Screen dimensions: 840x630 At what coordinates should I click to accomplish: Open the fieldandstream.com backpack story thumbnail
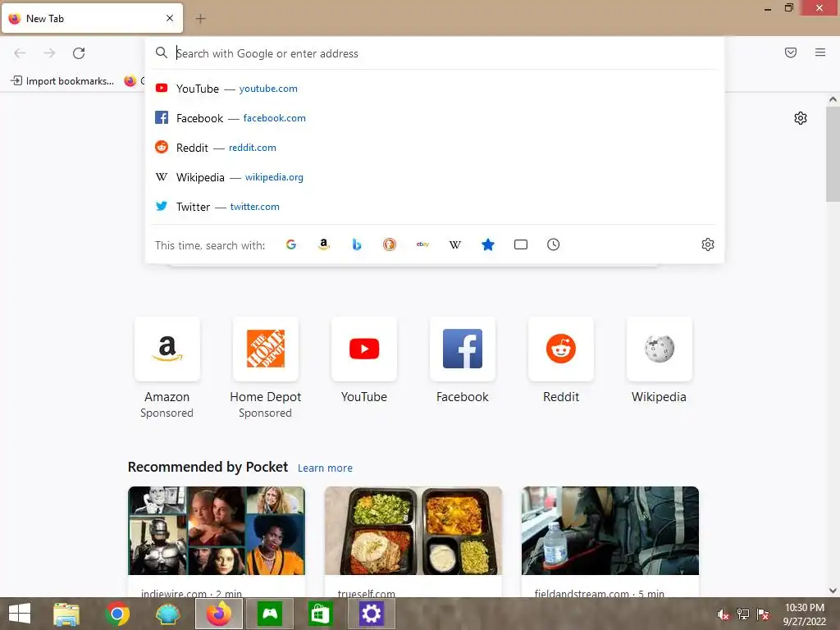[610, 531]
